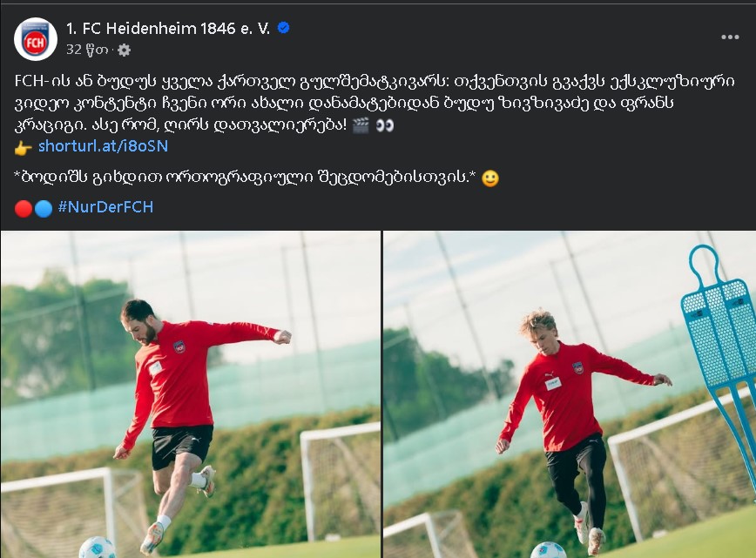Open the right photo of the blond player
Image resolution: width=756 pixels, height=558 pixels.
coord(570,394)
